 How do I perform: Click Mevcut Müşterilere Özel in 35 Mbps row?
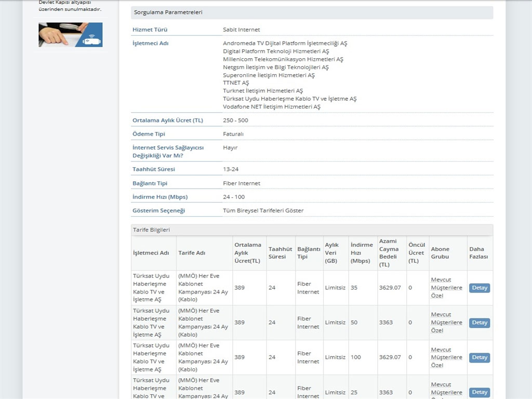[446, 287]
